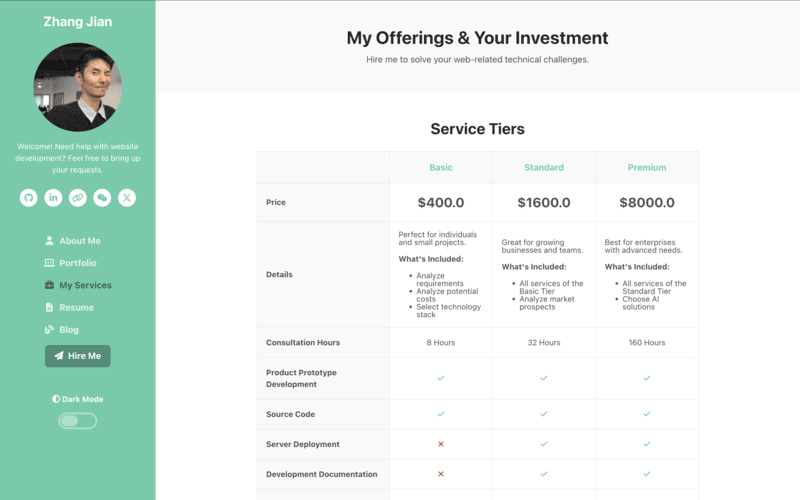The height and width of the screenshot is (500, 800).
Task: Click the person icon beside About Me
Action: coord(50,241)
